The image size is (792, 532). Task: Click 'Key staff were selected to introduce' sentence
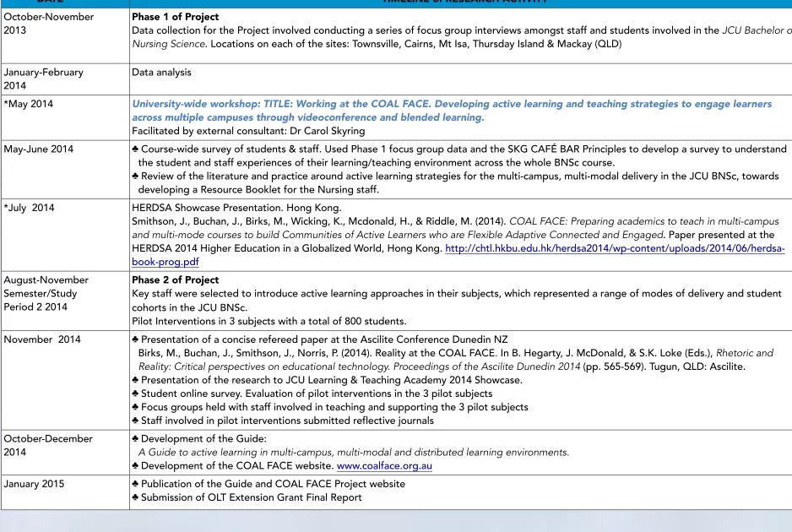(x=457, y=300)
